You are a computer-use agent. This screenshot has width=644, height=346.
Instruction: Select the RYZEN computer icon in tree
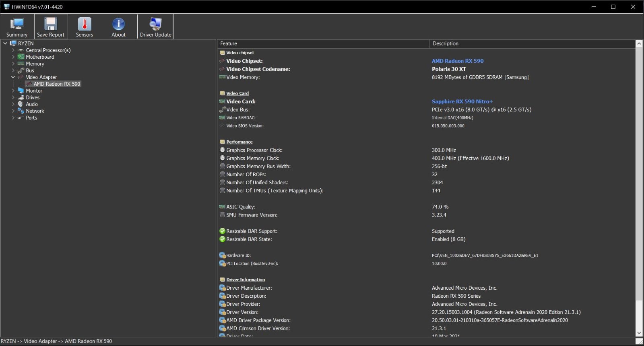(13, 43)
